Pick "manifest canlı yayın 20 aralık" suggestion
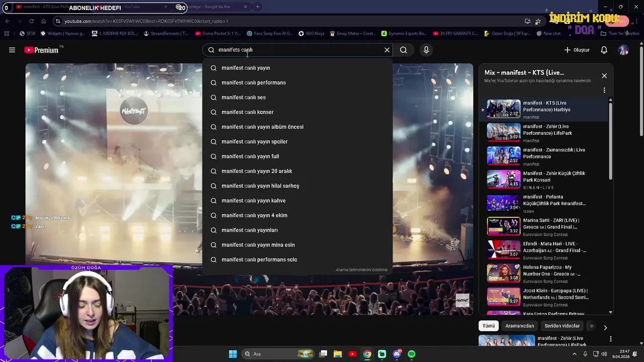Image resolution: width=644 pixels, height=362 pixels. pyautogui.click(x=297, y=171)
